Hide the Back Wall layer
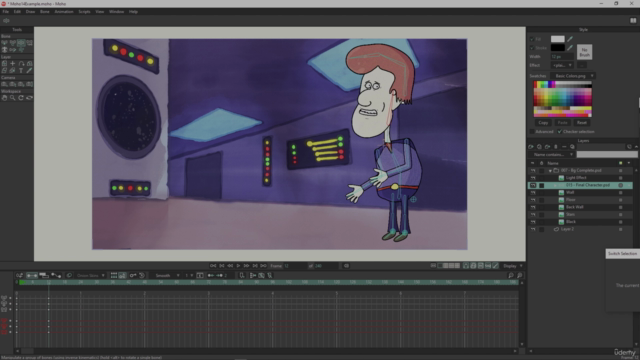 coord(533,207)
